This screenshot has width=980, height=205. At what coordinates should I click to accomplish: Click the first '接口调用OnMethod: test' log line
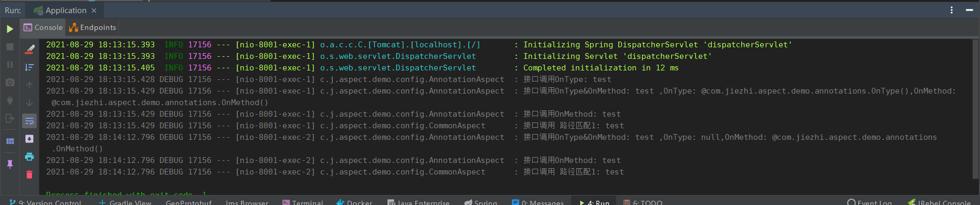pyautogui.click(x=572, y=114)
